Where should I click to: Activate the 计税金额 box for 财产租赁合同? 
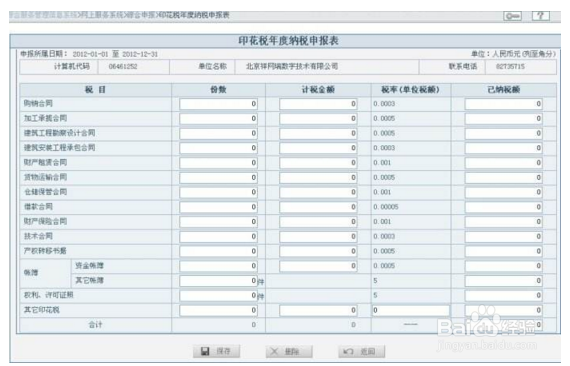point(318,163)
